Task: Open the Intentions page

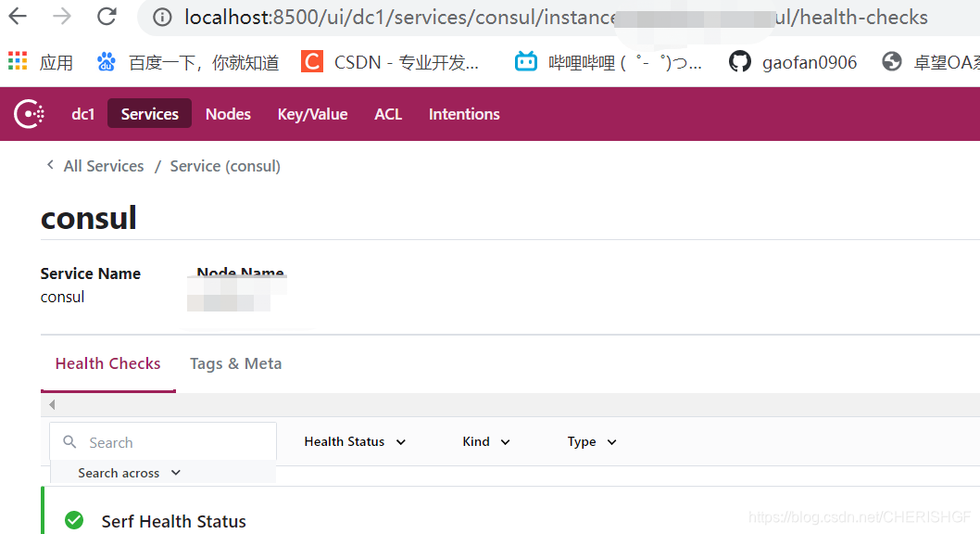Action: (x=464, y=113)
